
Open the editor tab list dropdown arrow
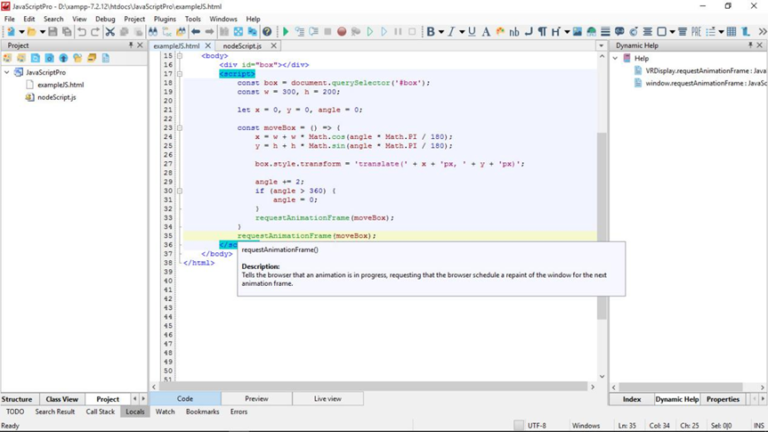point(601,46)
